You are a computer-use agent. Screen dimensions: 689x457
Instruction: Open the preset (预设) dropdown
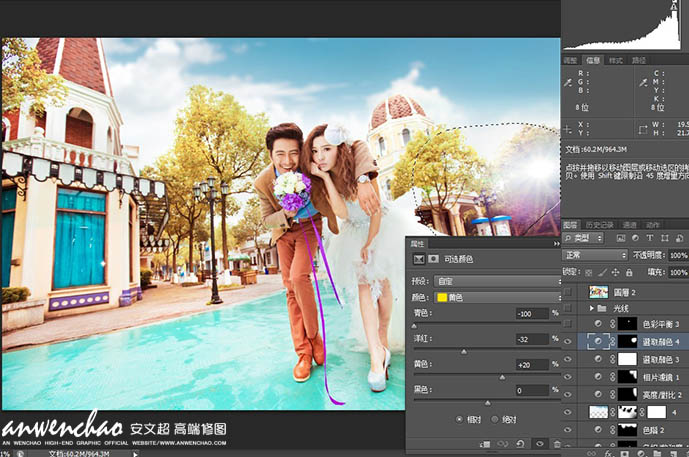pyautogui.click(x=496, y=282)
